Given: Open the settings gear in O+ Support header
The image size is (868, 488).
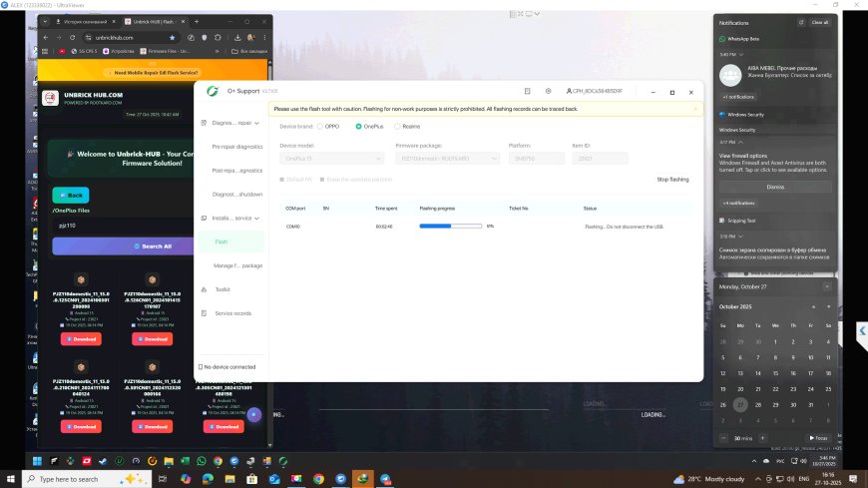Looking at the screenshot, I should tap(548, 91).
